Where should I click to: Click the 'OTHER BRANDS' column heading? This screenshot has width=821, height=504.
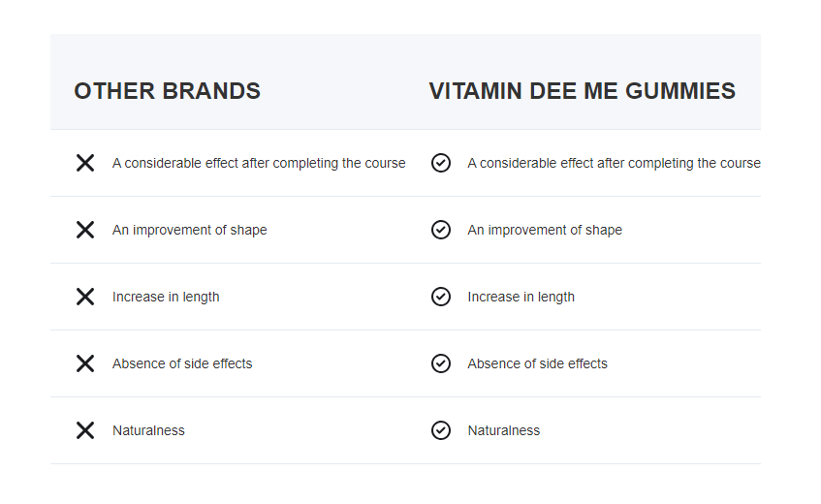point(167,91)
